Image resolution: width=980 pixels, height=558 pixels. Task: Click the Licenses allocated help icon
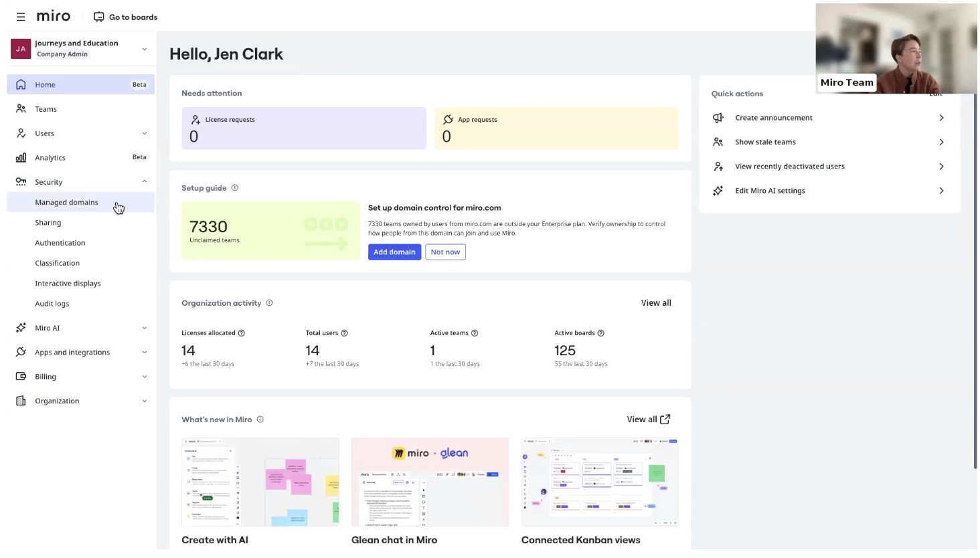pos(242,333)
